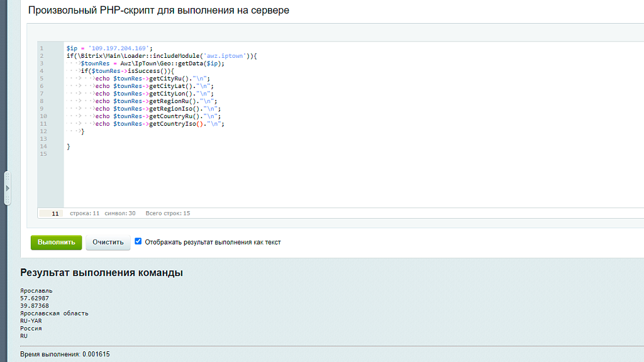Click the Очистить button

click(108, 242)
